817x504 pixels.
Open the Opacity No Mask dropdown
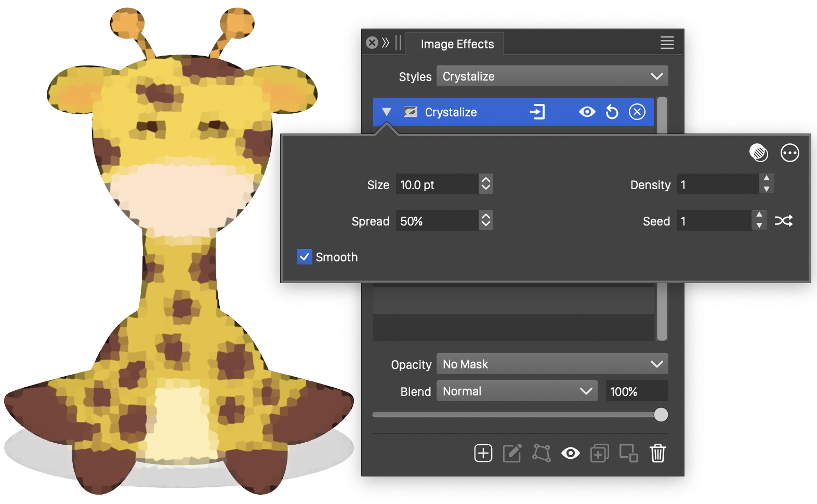pyautogui.click(x=552, y=364)
